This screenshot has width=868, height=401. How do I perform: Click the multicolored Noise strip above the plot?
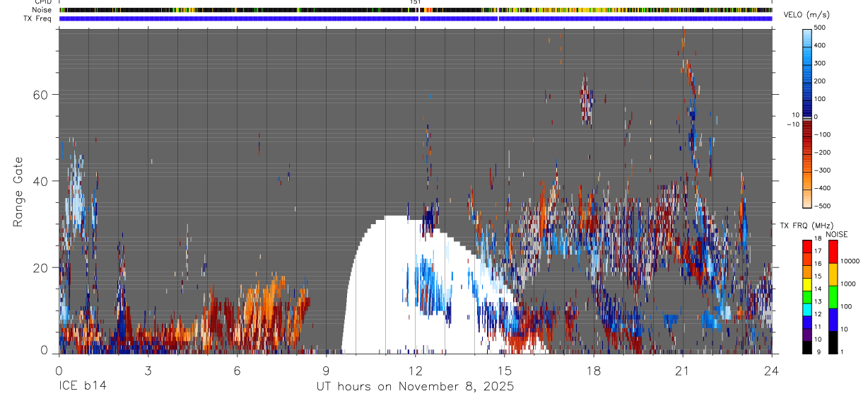416,10
